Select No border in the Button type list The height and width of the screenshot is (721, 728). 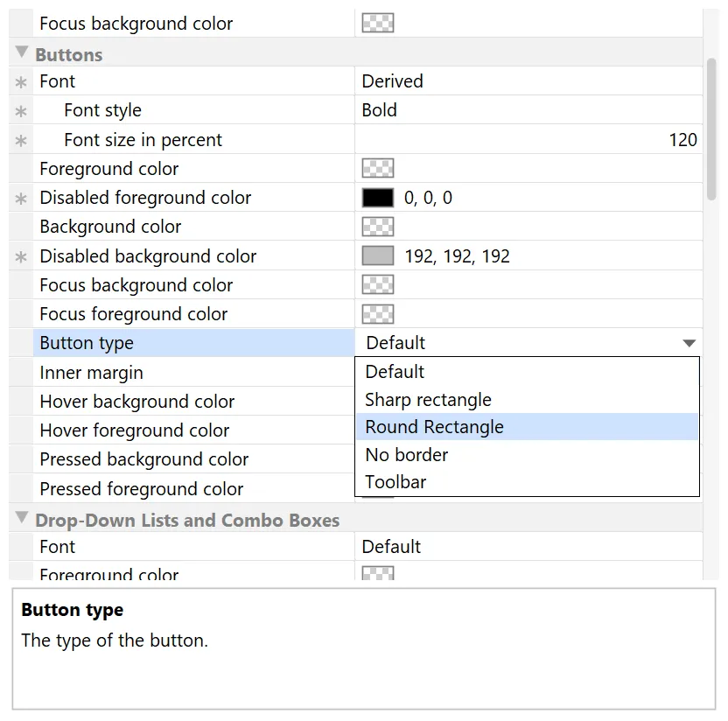coord(406,454)
